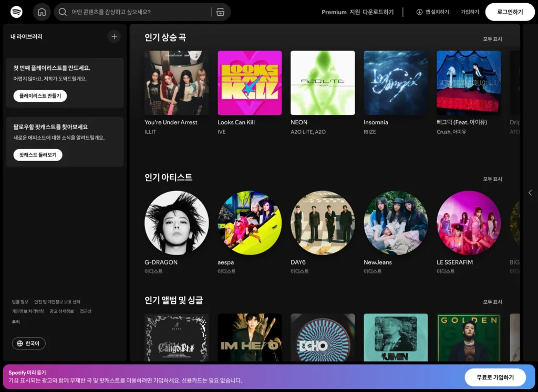The width and height of the screenshot is (538, 392).
Task: Open the IM HERO album cover
Action: point(250,337)
